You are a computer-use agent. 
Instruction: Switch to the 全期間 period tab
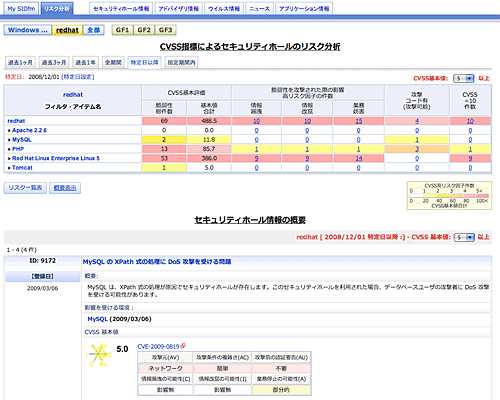[x=113, y=62]
